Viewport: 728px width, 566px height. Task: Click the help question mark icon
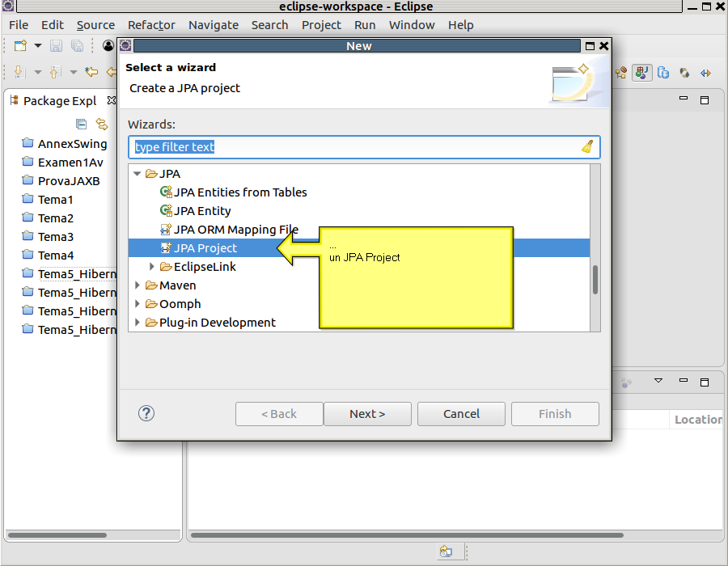146,413
